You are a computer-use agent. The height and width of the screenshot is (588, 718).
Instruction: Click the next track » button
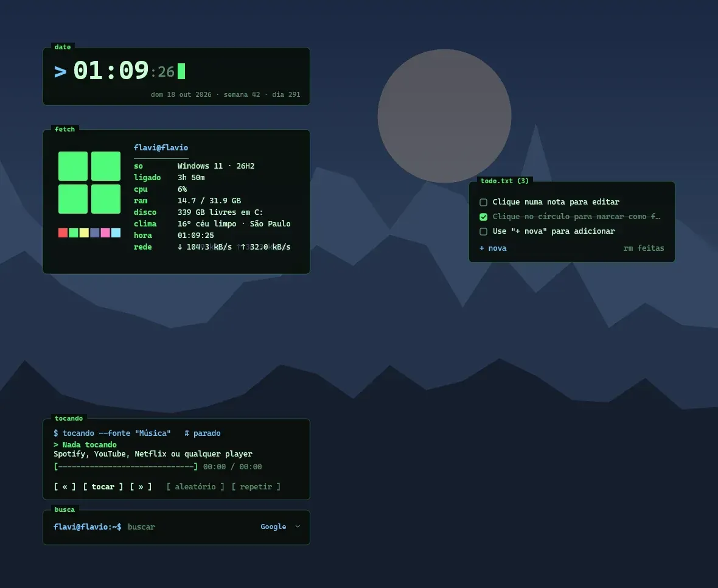[141, 487]
